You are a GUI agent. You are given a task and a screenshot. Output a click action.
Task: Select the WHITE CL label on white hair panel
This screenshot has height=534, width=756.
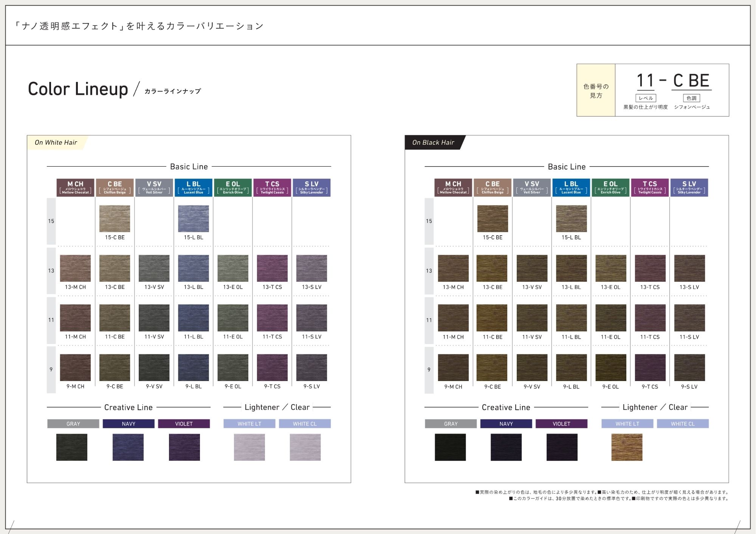[x=305, y=424]
